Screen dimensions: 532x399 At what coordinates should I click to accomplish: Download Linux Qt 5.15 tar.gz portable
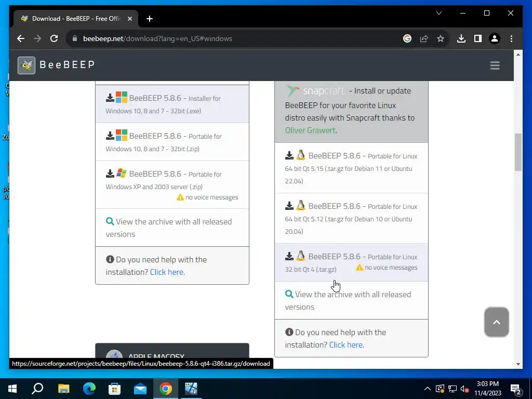pos(351,168)
